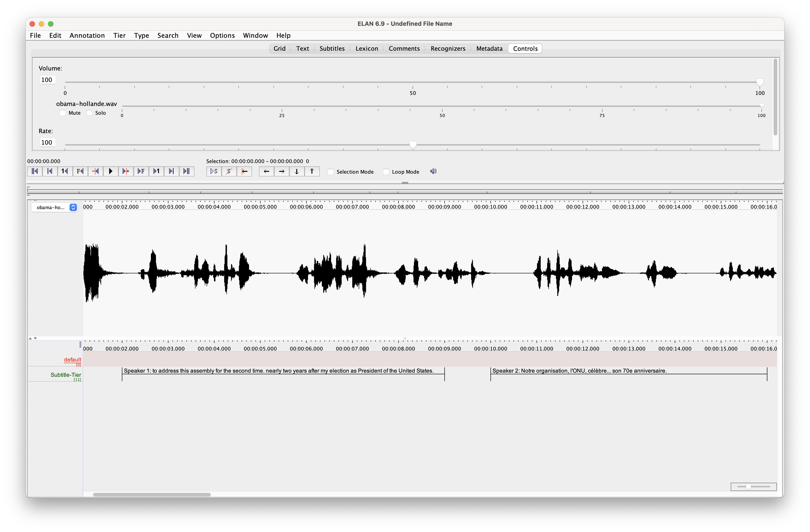Click the Clear Selection button
Image resolution: width=810 pixels, height=532 pixels.
point(229,171)
